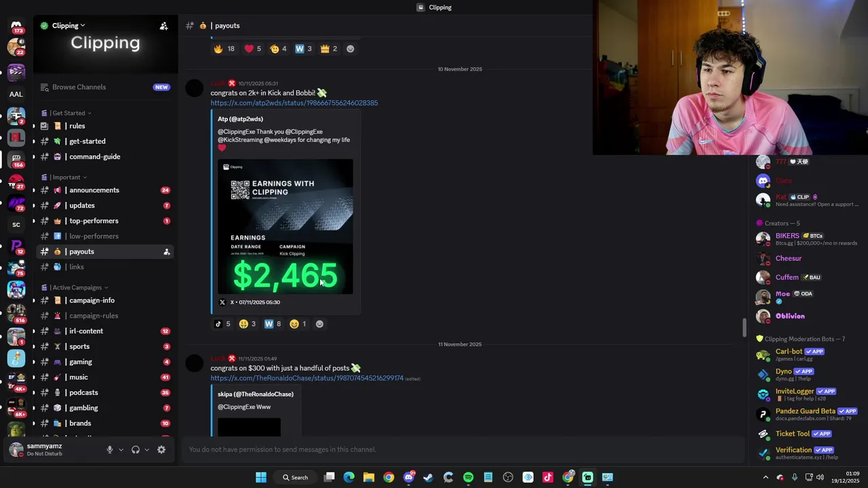Open Atp (@atp2wds) embed author link
Image resolution: width=868 pixels, height=488 pixels.
tap(240, 119)
